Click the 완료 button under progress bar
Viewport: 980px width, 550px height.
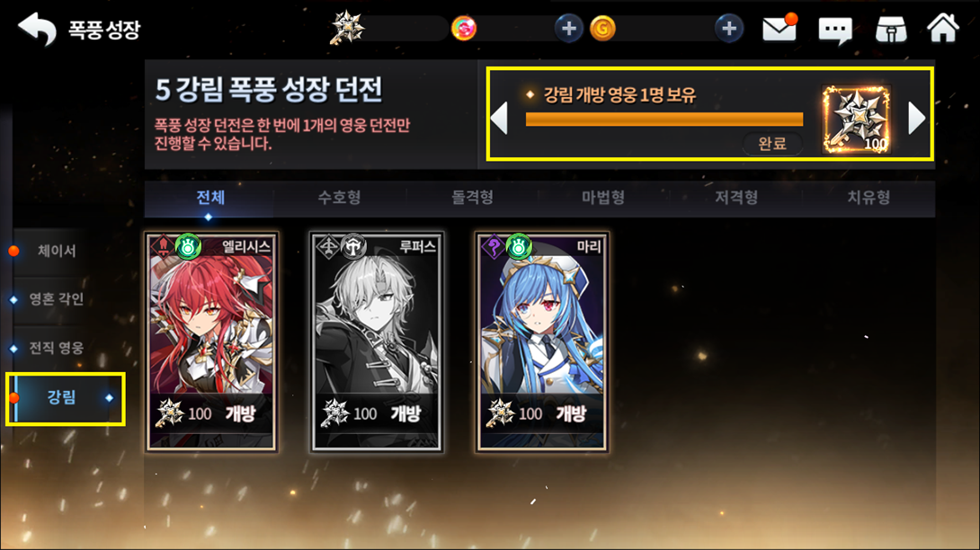click(772, 144)
